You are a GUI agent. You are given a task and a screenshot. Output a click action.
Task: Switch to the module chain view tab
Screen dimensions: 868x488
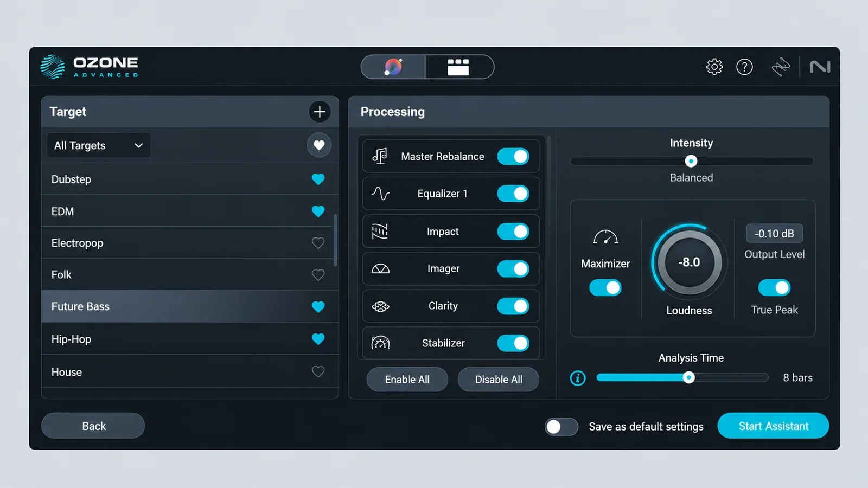459,67
